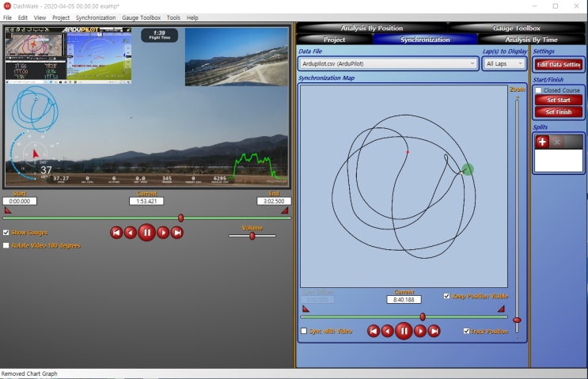This screenshot has height=379, width=588.
Task: Adjust the Volume slider handle
Action: coord(252,236)
